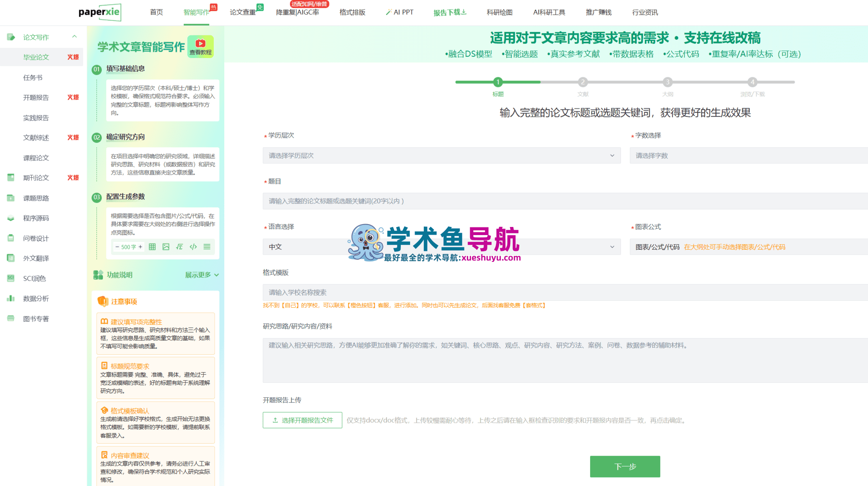Screen dimensions: 868x486
Task: Click the formula sigma icon
Action: coord(179,247)
